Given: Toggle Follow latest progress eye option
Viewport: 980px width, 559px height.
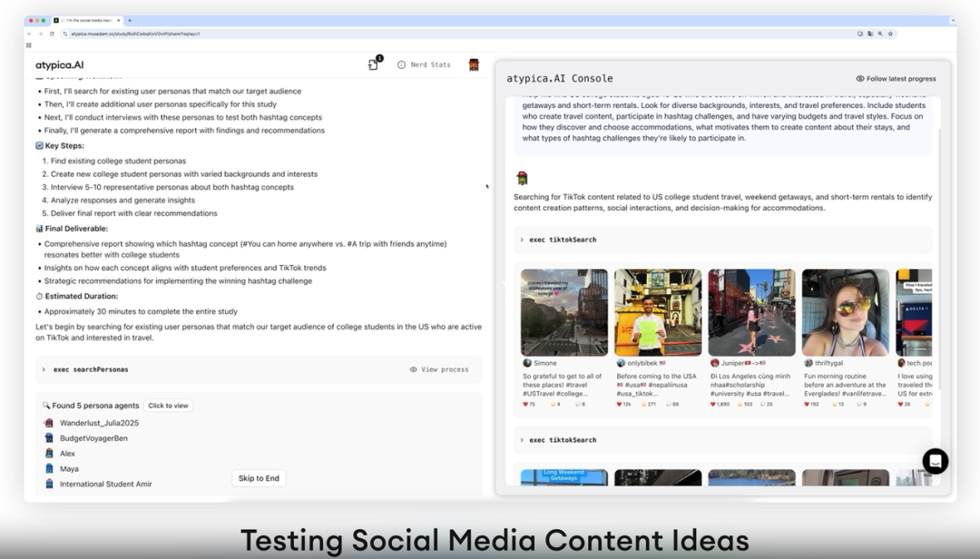Looking at the screenshot, I should point(896,79).
